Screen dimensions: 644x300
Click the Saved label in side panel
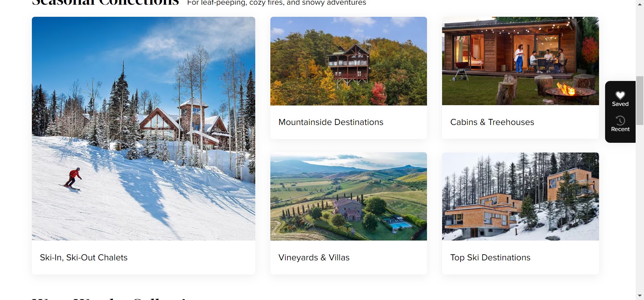[x=620, y=104]
